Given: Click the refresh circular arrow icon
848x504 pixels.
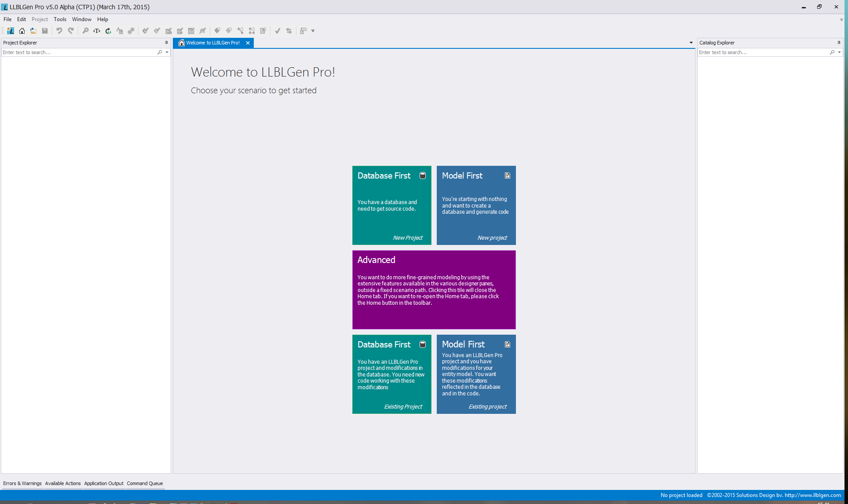Looking at the screenshot, I should coord(108,31).
